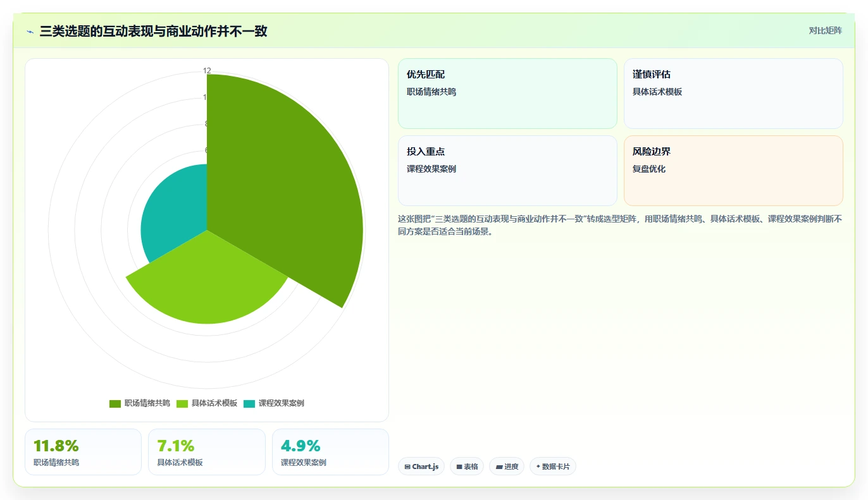The height and width of the screenshot is (500, 868).
Task: Click the 对比矩阵 label in the header
Action: (825, 30)
